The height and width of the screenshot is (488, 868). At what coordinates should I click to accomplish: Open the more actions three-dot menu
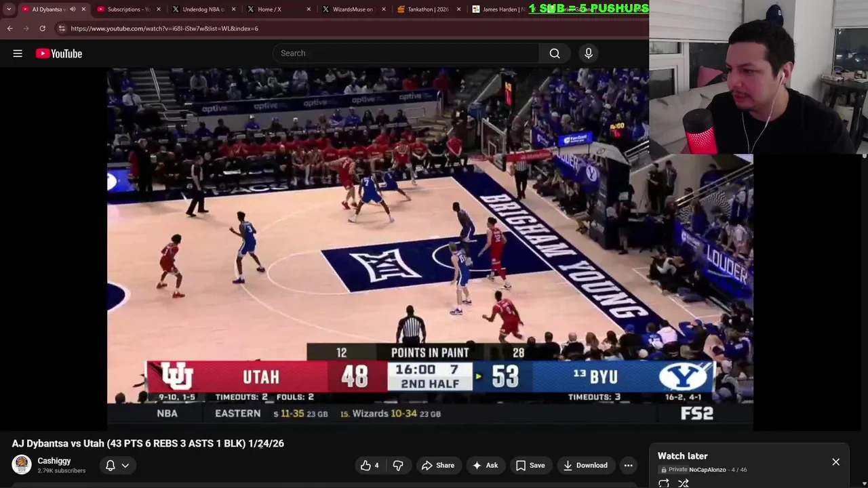pyautogui.click(x=629, y=465)
